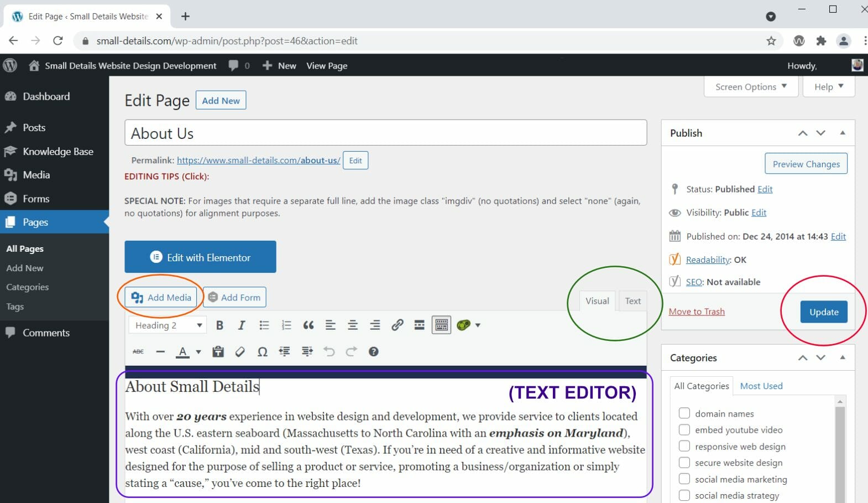Expand the Screen Options panel
This screenshot has width=868, height=503.
(750, 87)
